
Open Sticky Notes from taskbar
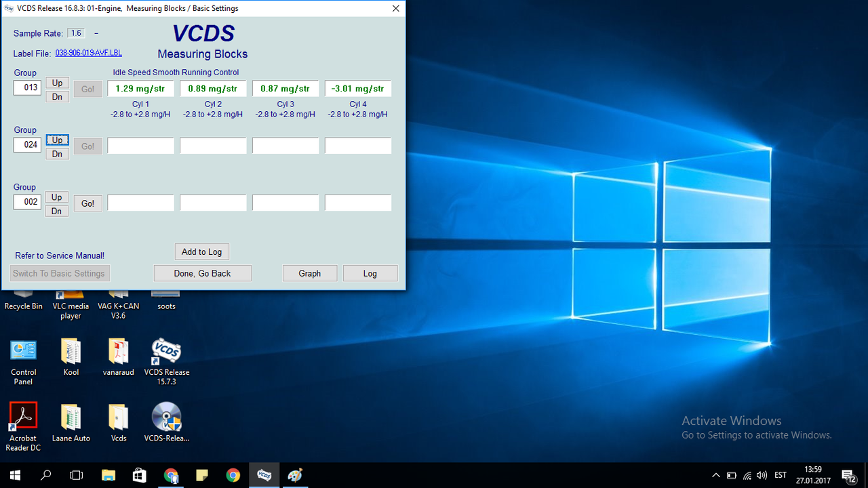click(x=202, y=475)
